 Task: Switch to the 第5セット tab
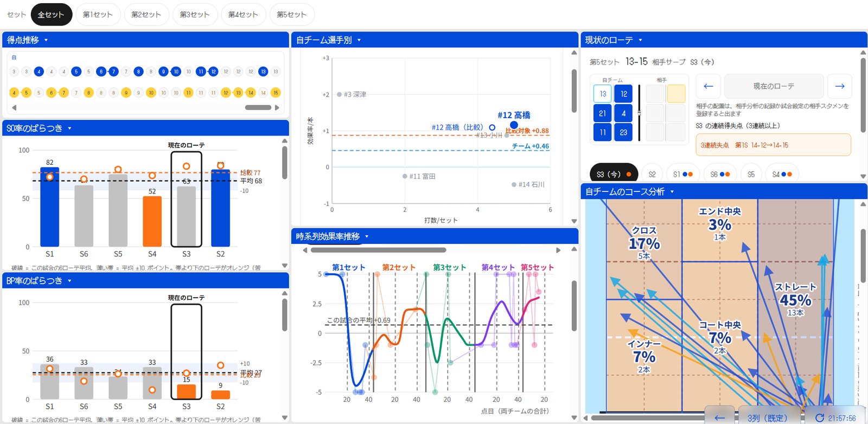pyautogui.click(x=292, y=15)
